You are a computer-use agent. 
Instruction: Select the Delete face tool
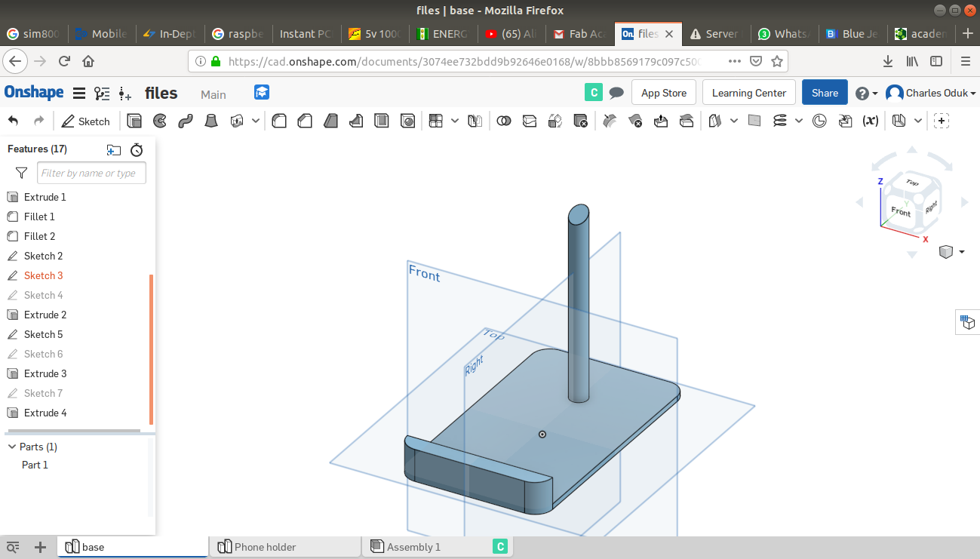pos(635,121)
